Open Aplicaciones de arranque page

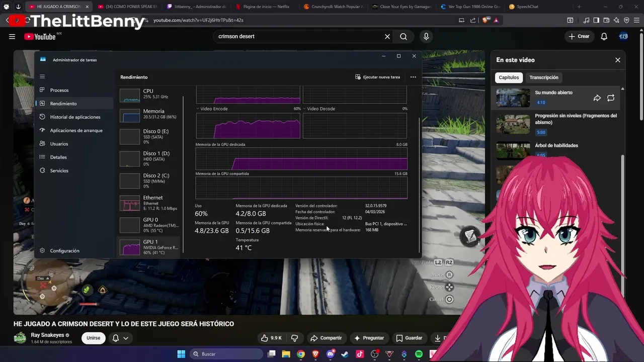coord(74,130)
